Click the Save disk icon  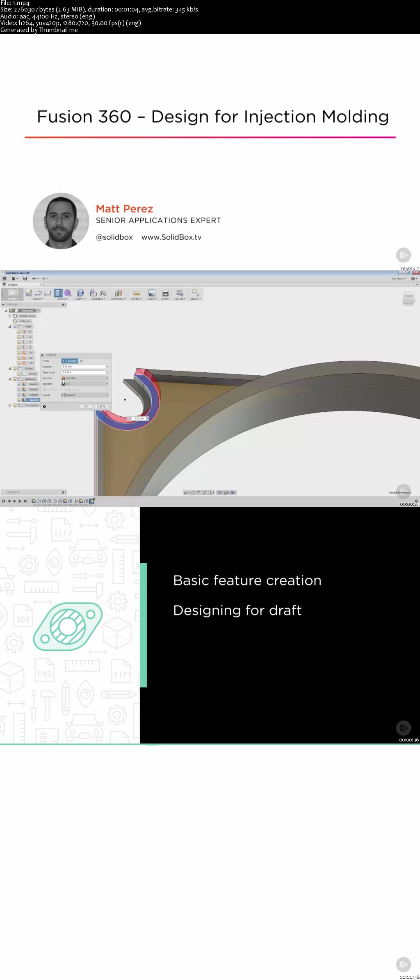click(25, 278)
